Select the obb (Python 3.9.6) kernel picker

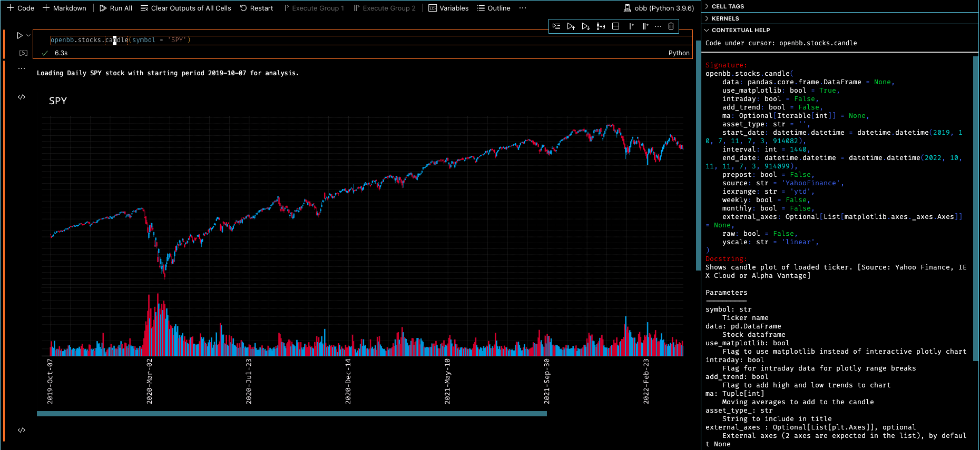point(659,8)
